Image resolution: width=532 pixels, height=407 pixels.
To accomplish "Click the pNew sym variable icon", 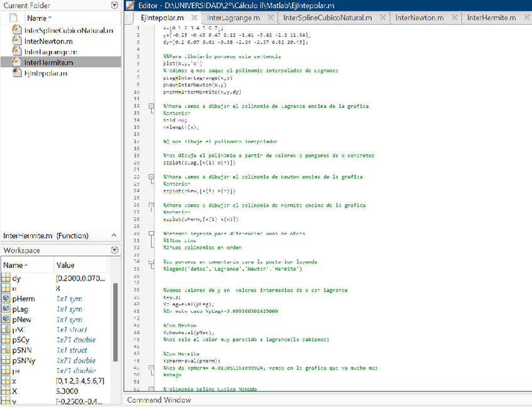I will (x=6, y=320).
